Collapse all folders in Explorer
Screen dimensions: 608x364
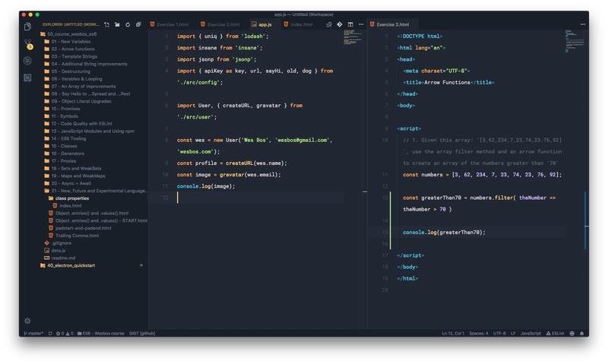click(x=138, y=24)
